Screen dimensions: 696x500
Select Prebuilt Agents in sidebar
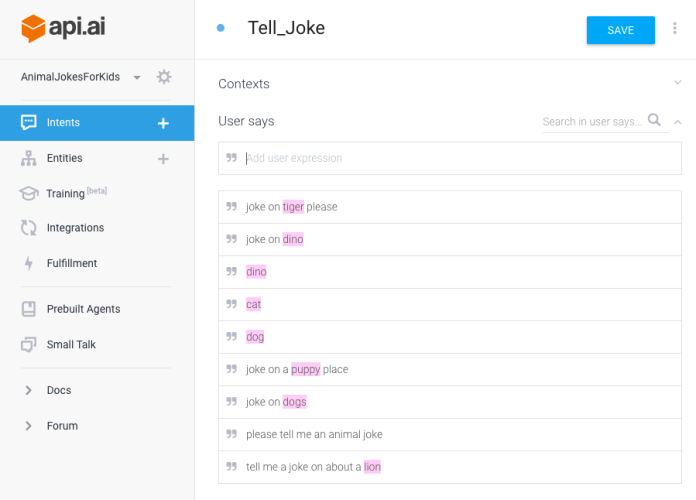tap(83, 309)
